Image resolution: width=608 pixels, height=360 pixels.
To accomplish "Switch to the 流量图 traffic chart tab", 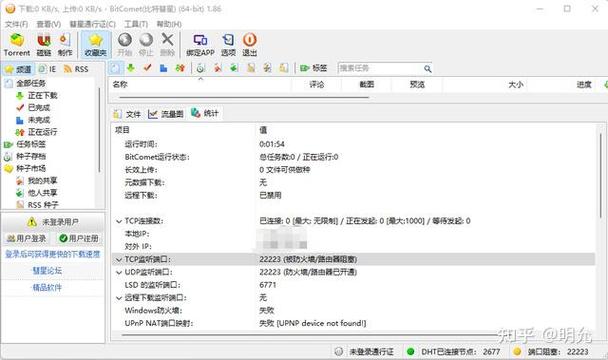I will (166, 114).
